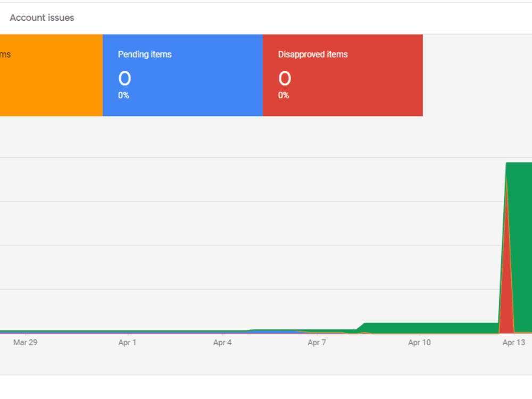Select the Apr 7 date label
This screenshot has height=399, width=532.
coord(317,342)
